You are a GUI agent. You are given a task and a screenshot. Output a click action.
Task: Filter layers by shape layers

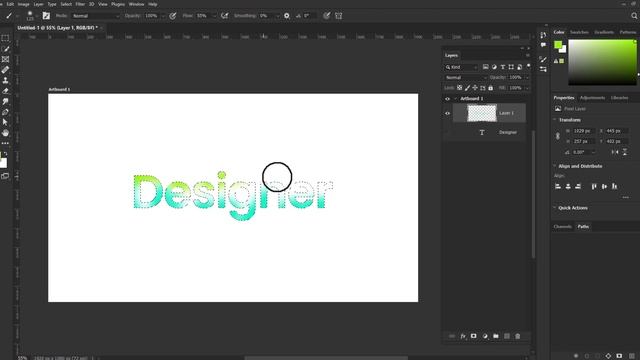(x=511, y=67)
